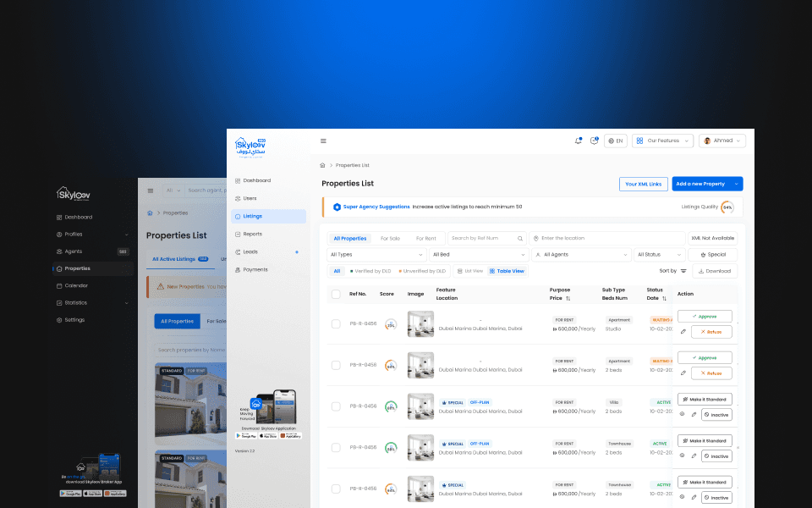Click the Your XML Links button

[643, 184]
